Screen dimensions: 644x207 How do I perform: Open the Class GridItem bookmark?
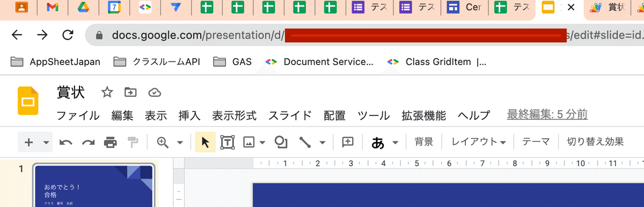tap(437, 62)
